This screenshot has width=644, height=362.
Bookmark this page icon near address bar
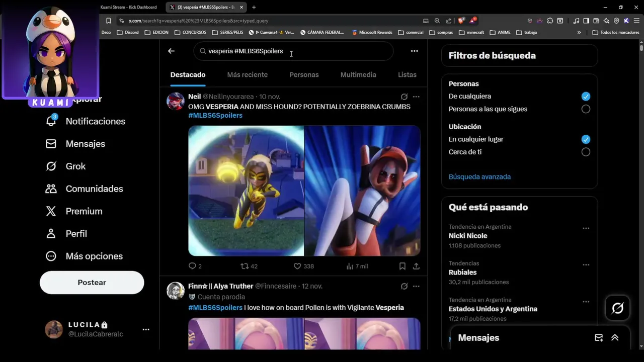(x=108, y=21)
